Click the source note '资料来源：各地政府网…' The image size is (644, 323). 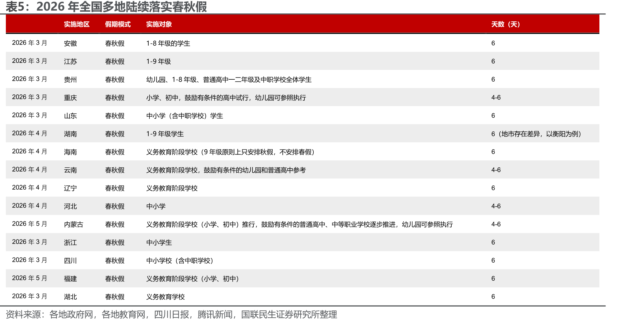[171, 314]
